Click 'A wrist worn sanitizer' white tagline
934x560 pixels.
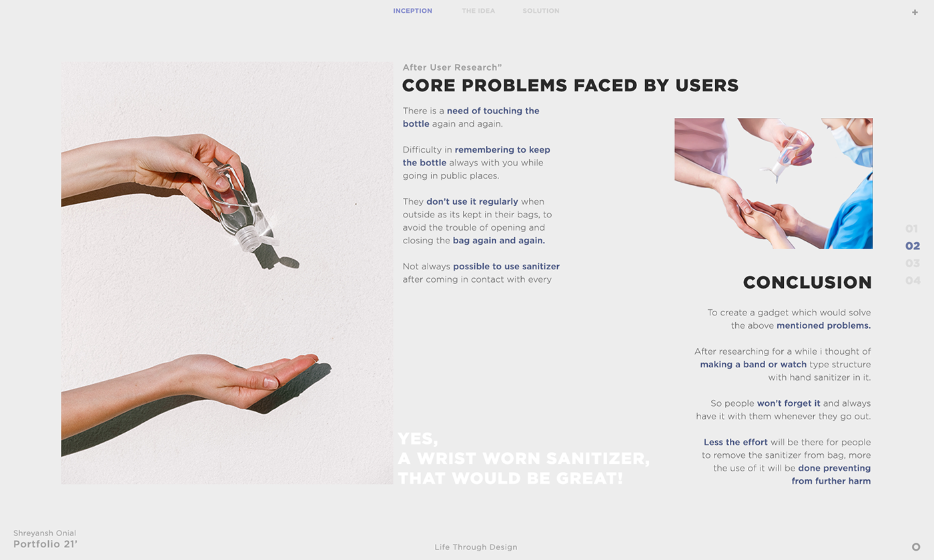click(524, 459)
